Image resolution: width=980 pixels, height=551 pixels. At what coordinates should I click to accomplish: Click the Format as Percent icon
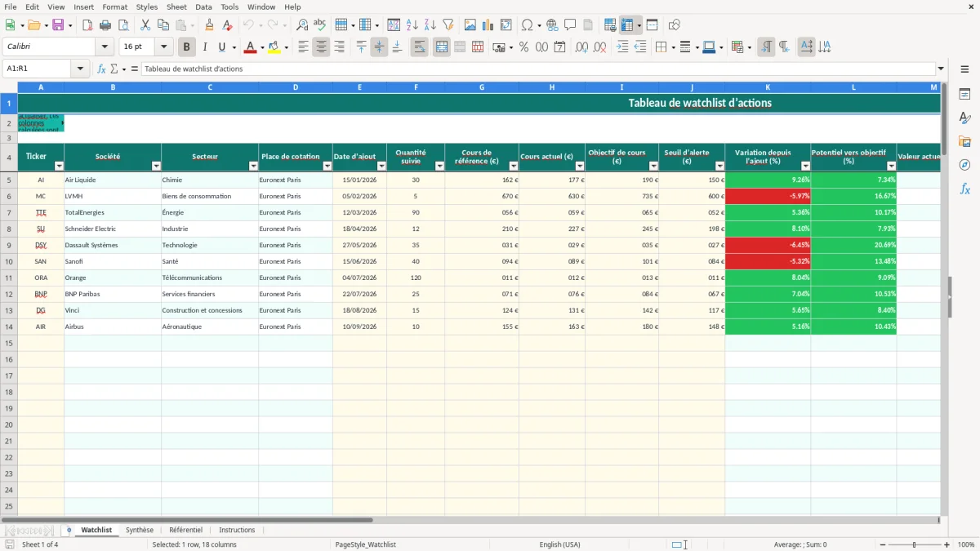coord(524,47)
